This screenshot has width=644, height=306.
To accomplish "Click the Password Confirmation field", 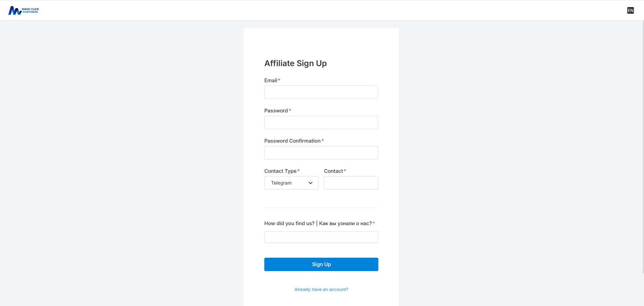I will pyautogui.click(x=321, y=153).
